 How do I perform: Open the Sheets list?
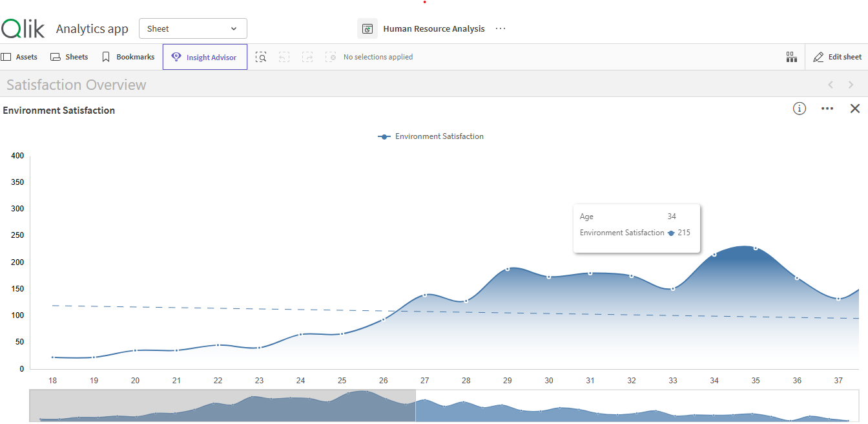tap(69, 57)
